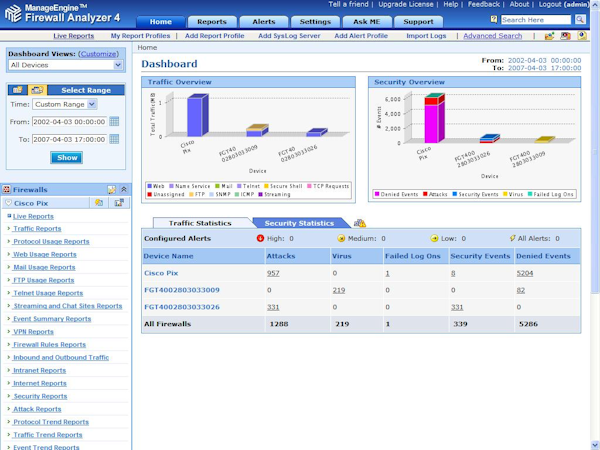Click the second icon button in Cisco Pix row
The height and width of the screenshot is (450, 600).
coord(119,203)
